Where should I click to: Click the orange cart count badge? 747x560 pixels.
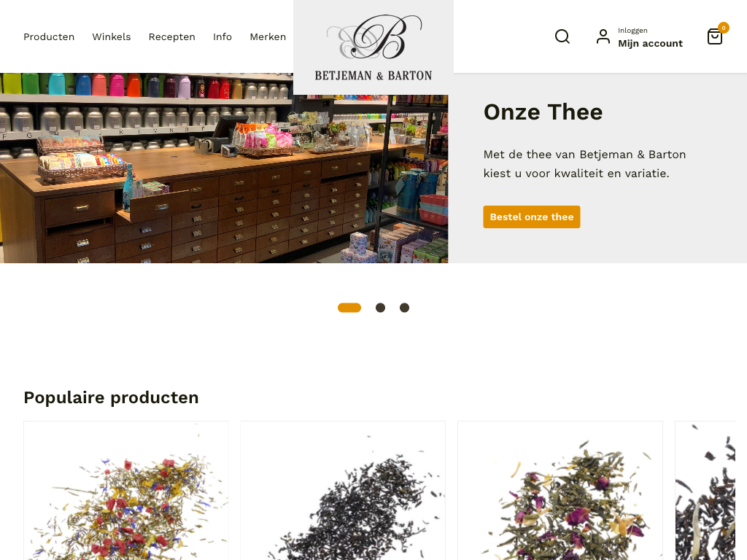click(x=723, y=28)
